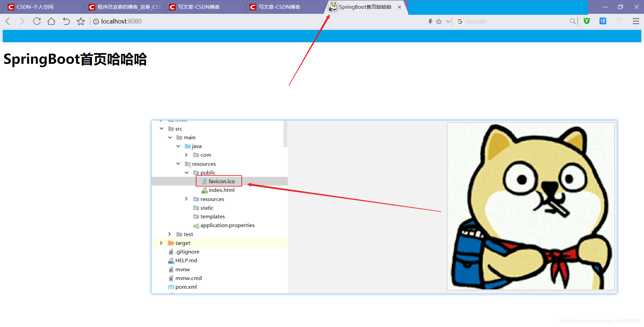
Task: Switch to the 程序员宜春的博客 tab
Action: 125,7
